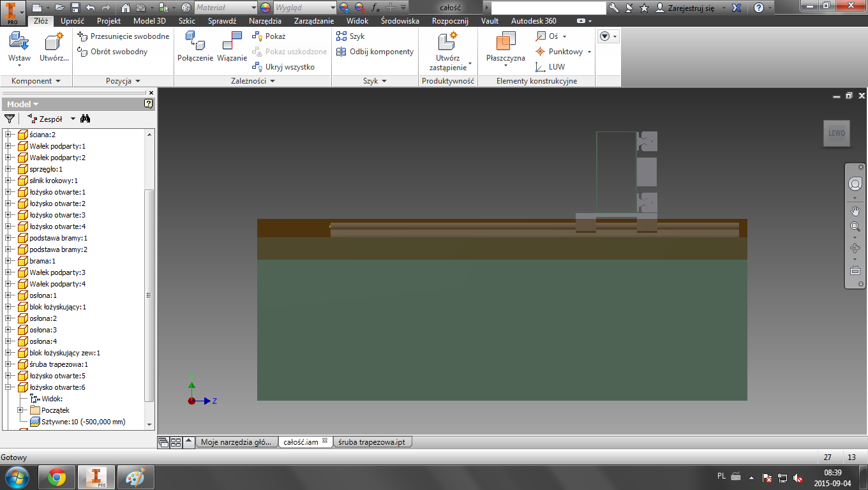The image size is (868, 490).
Task: Click Ukryj wszystko tool
Action: coord(283,67)
